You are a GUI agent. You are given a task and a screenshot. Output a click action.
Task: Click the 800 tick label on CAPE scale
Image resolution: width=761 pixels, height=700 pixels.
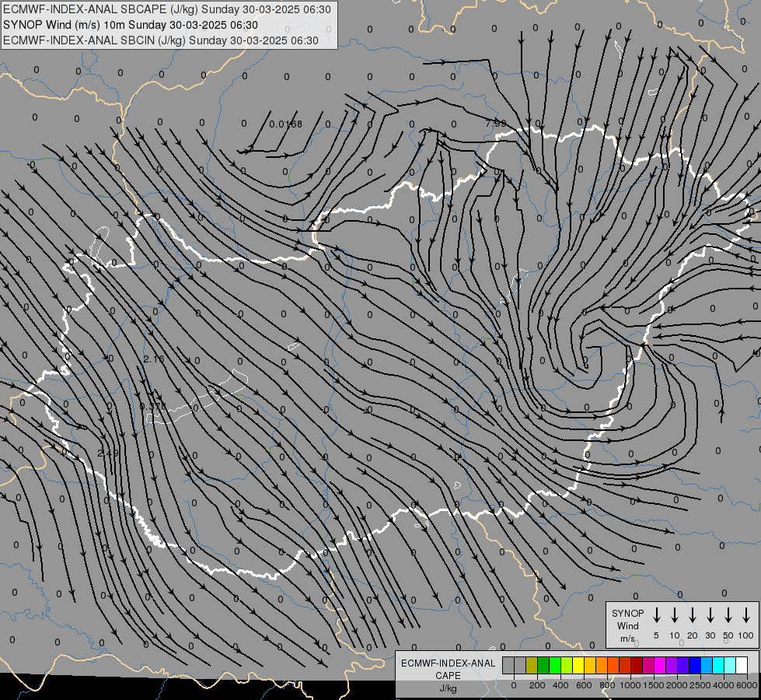tap(607, 685)
